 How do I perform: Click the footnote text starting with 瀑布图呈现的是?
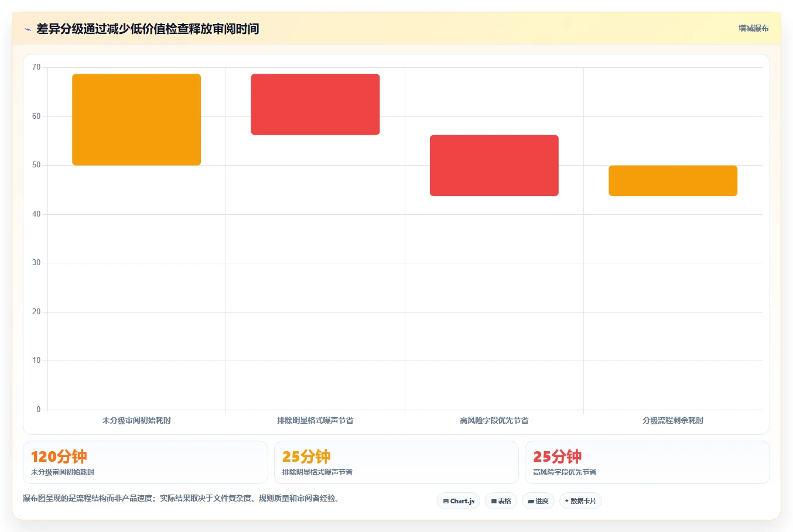pos(182,499)
